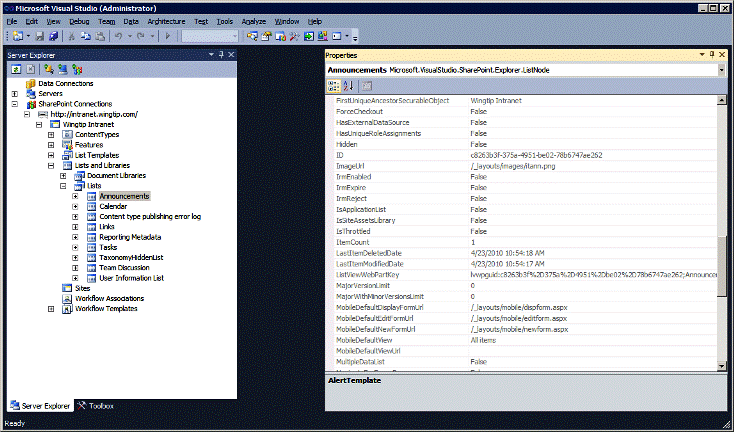This screenshot has height=432, width=734.
Task: Select the Workflow Associations node
Action: click(110, 299)
